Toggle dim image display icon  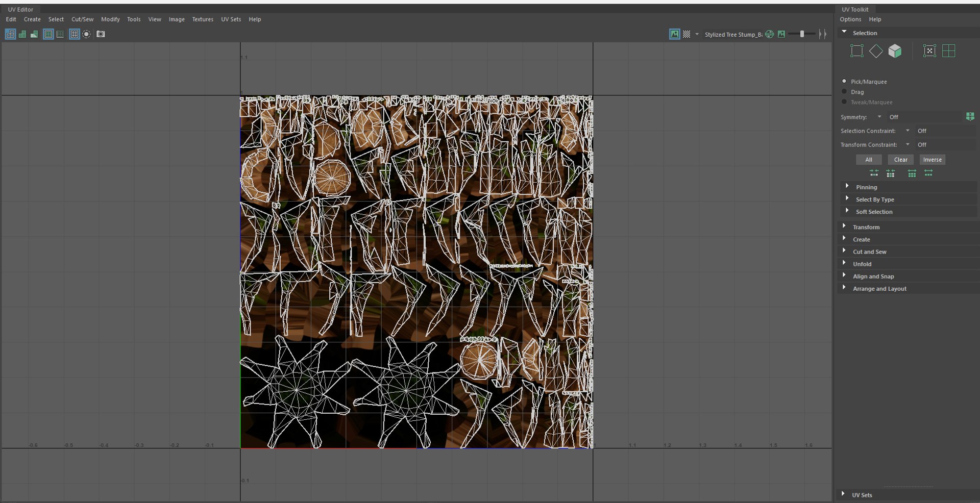781,34
